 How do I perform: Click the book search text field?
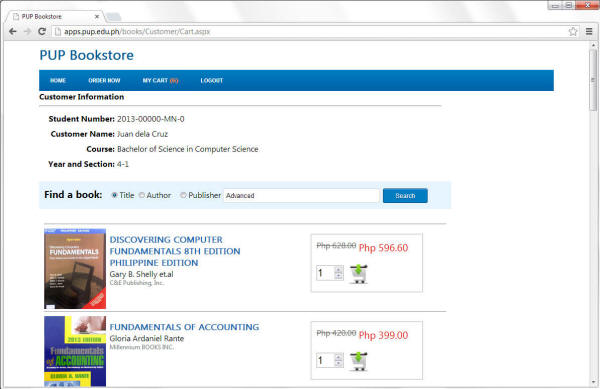coord(301,195)
